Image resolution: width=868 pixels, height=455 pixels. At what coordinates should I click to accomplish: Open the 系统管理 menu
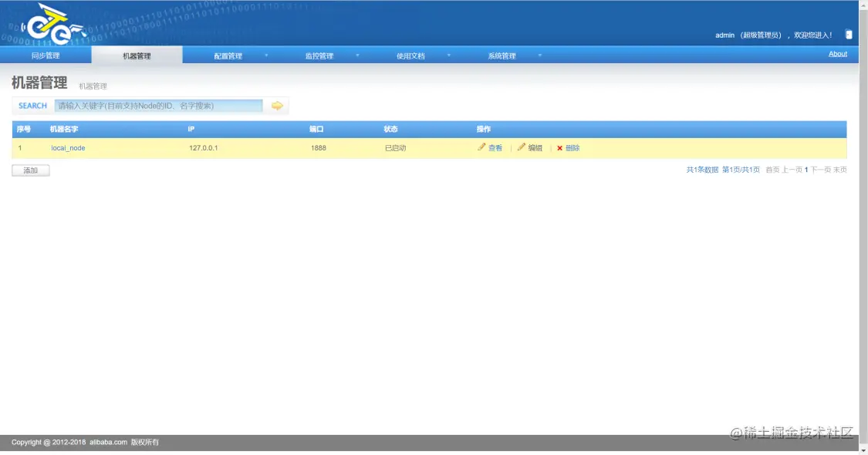[502, 56]
